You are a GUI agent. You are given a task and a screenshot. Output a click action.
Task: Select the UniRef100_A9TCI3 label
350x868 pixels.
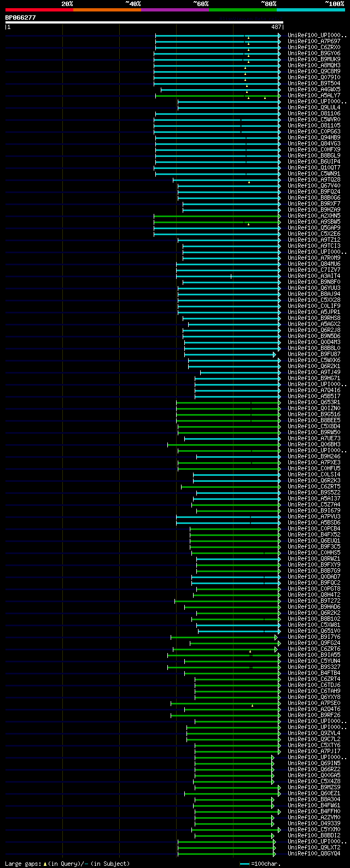(314, 246)
